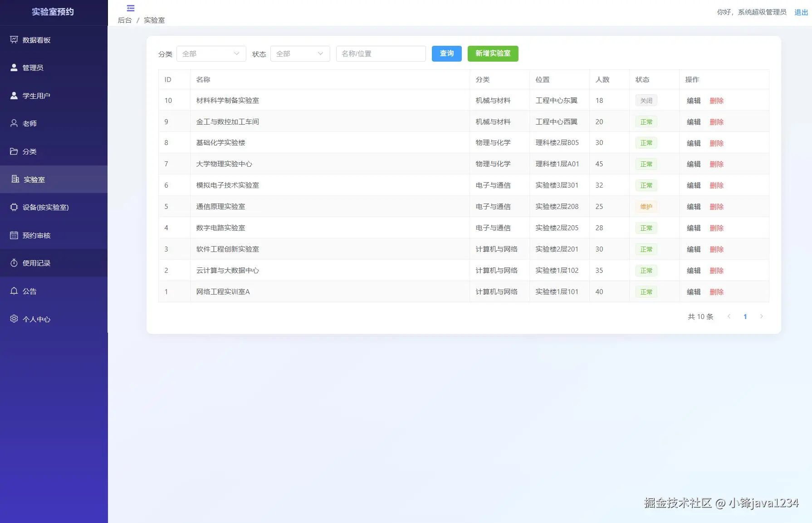Click the 共 10 条 total count
The width and height of the screenshot is (812, 523).
click(x=700, y=316)
